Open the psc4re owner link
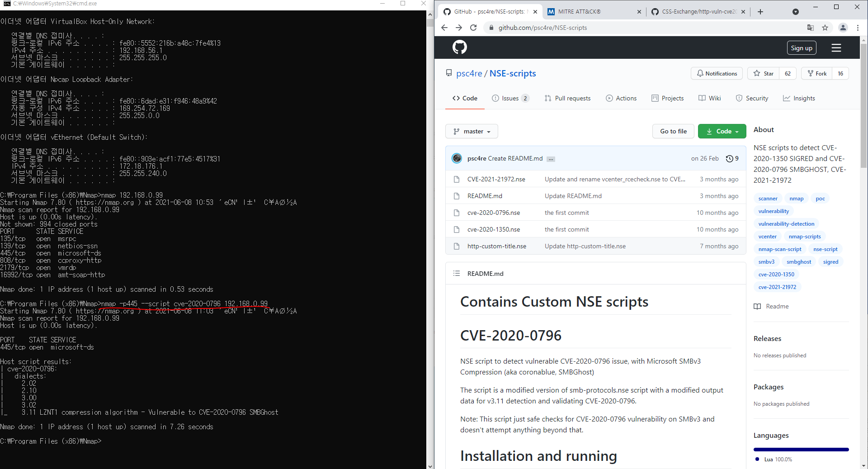This screenshot has width=868, height=469. [469, 73]
